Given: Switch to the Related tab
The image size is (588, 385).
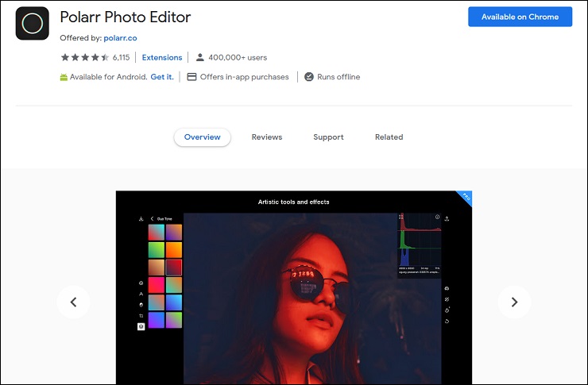Looking at the screenshot, I should click(x=389, y=137).
